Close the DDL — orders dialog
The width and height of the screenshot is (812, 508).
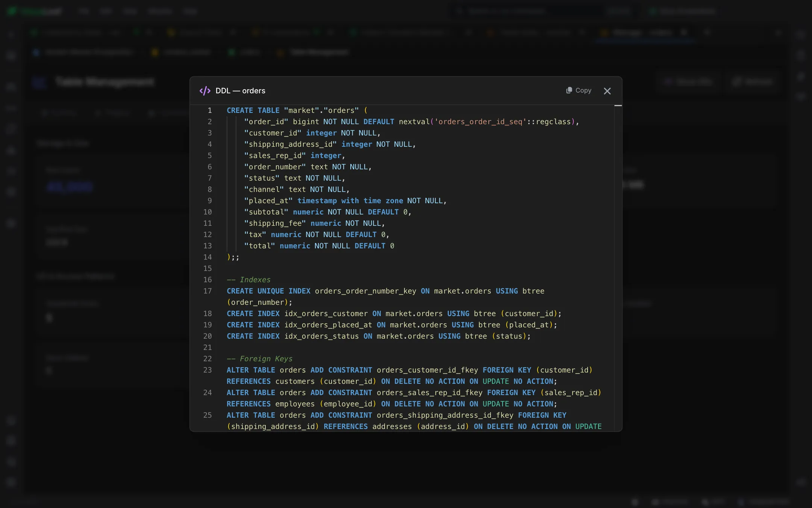(607, 91)
